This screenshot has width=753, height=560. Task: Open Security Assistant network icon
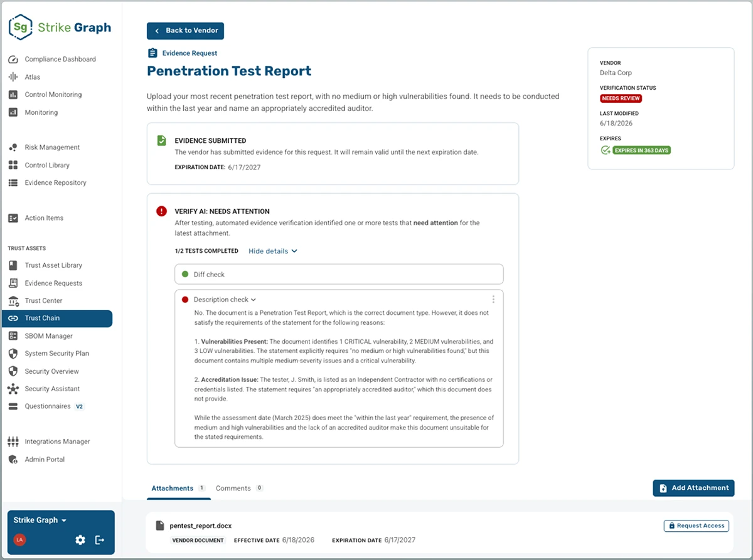click(x=13, y=389)
